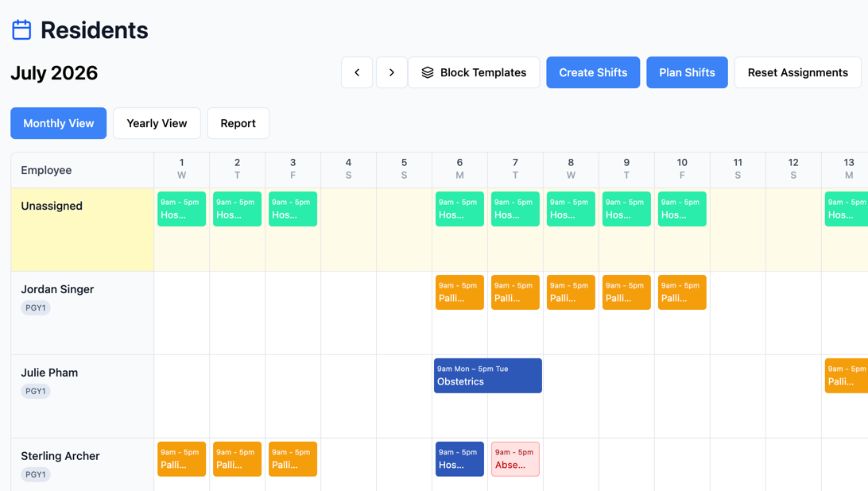868x491 pixels.
Task: Open Sterling Archer's Palli... shift on July 2
Action: (x=238, y=459)
